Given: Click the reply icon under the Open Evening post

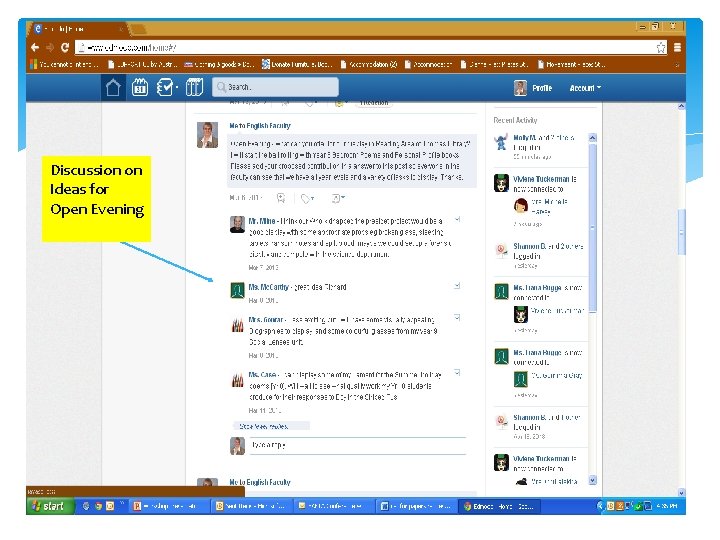Looking at the screenshot, I should (x=281, y=198).
